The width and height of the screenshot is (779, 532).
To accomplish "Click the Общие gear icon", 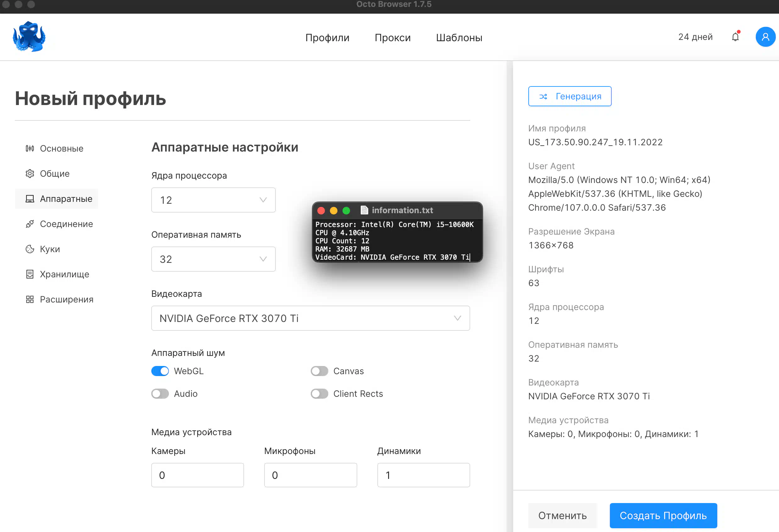I will point(30,173).
